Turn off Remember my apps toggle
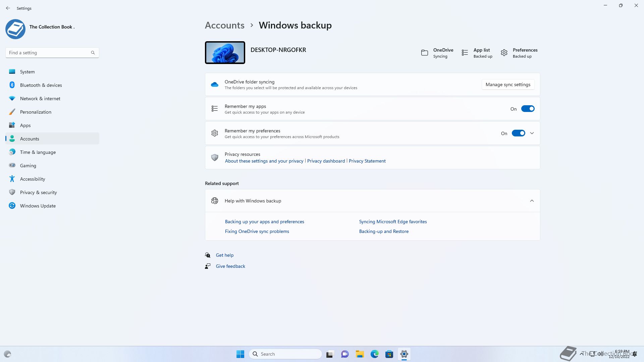 click(528, 109)
